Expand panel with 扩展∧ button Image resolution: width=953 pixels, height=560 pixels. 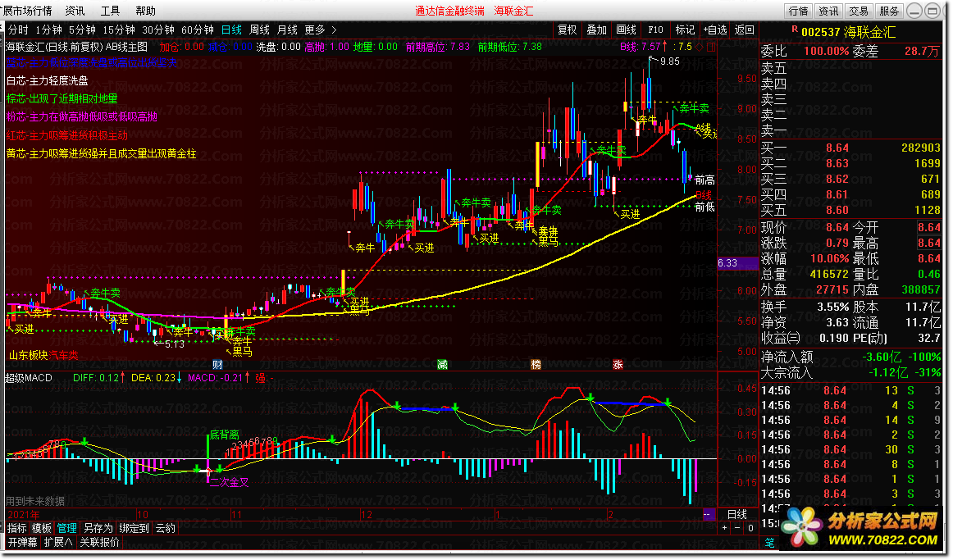click(x=58, y=542)
